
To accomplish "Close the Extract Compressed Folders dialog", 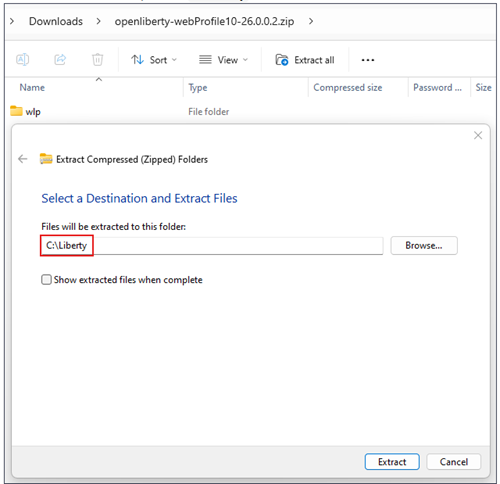I will pyautogui.click(x=478, y=135).
